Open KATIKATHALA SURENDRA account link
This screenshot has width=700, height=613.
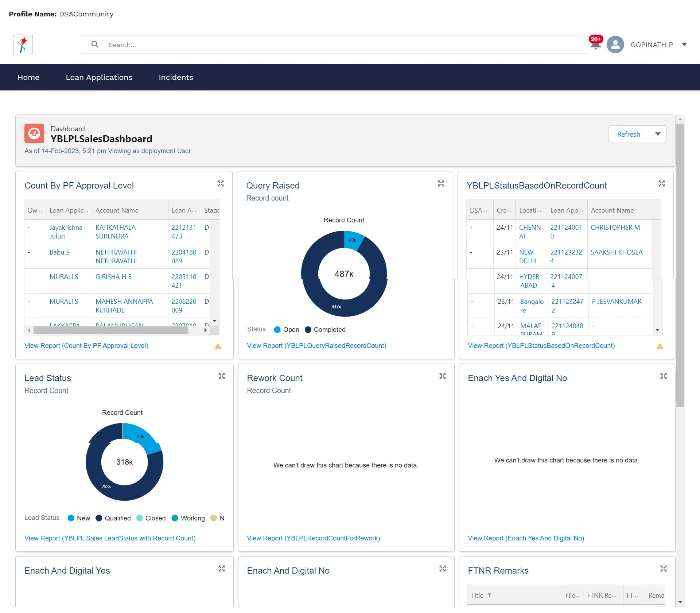click(x=116, y=232)
